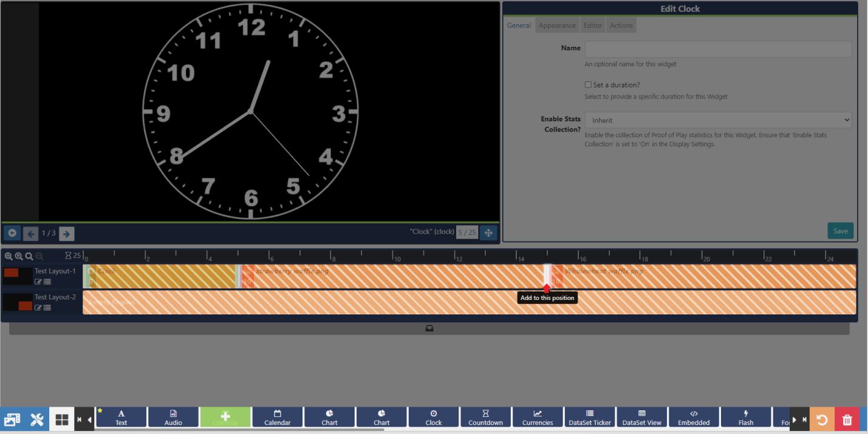Viewport: 868px width, 434px height.
Task: Pick the Currencies widget
Action: coord(538,418)
